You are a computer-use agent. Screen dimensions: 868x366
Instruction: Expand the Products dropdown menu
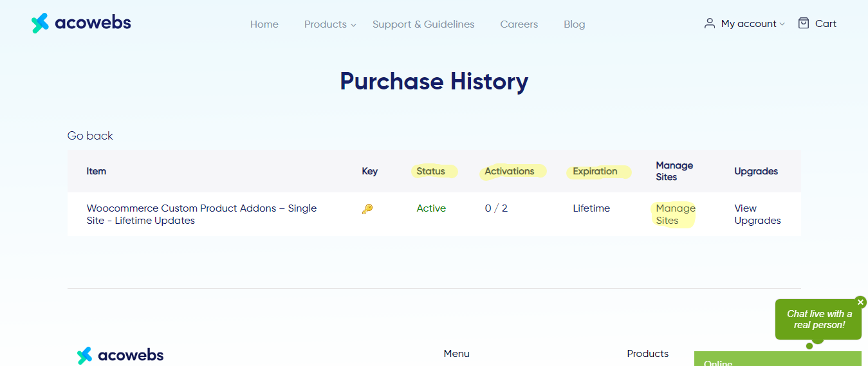[x=330, y=24]
